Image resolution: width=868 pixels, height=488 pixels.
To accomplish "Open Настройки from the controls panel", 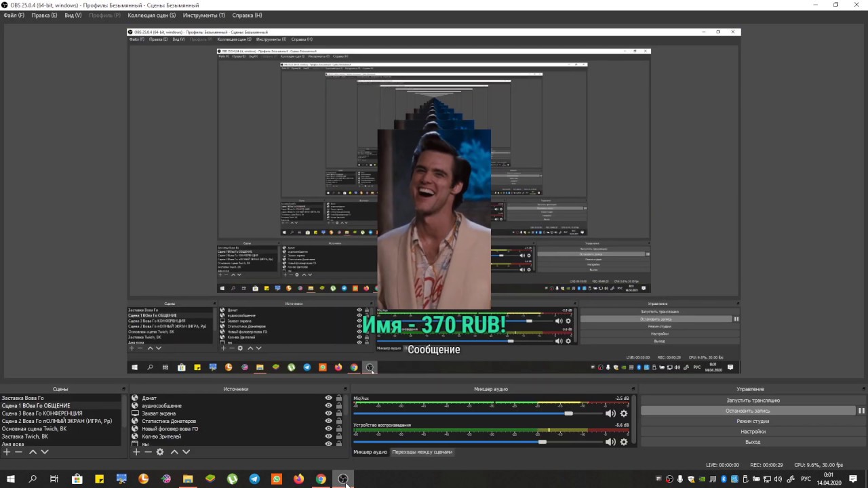I will pos(753,431).
